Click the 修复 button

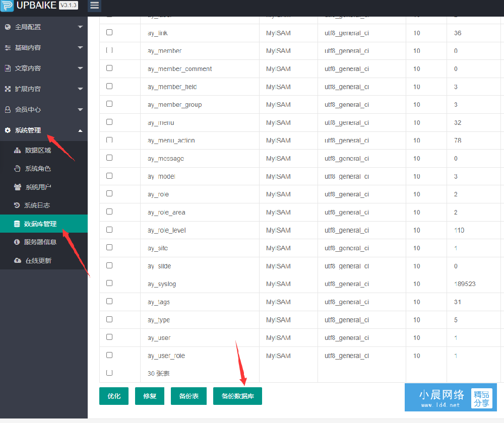150,396
